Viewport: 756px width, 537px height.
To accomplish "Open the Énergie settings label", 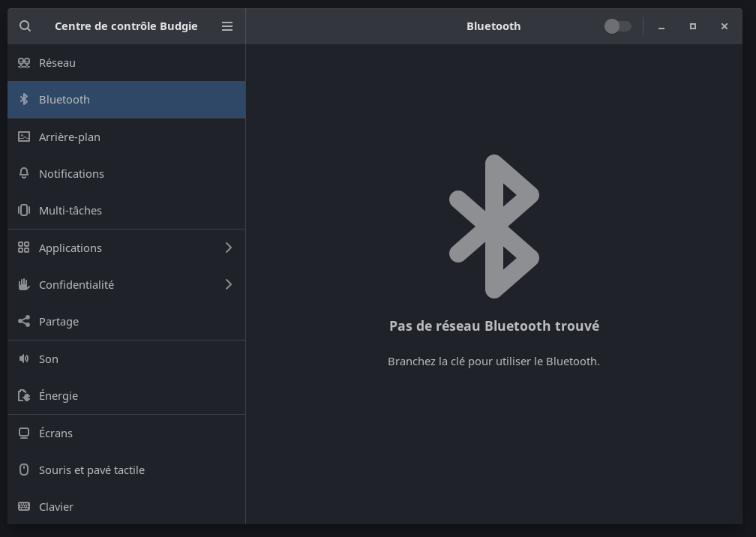I will 58,396.
